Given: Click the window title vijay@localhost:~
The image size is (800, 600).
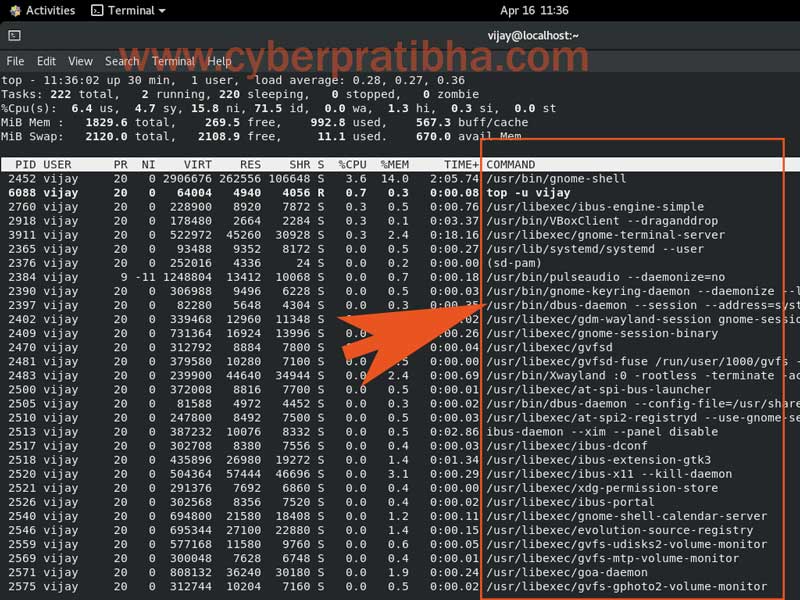Looking at the screenshot, I should click(x=533, y=35).
